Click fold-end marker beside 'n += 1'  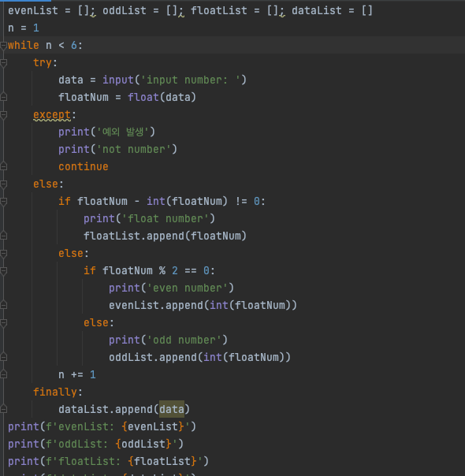coord(3,374)
